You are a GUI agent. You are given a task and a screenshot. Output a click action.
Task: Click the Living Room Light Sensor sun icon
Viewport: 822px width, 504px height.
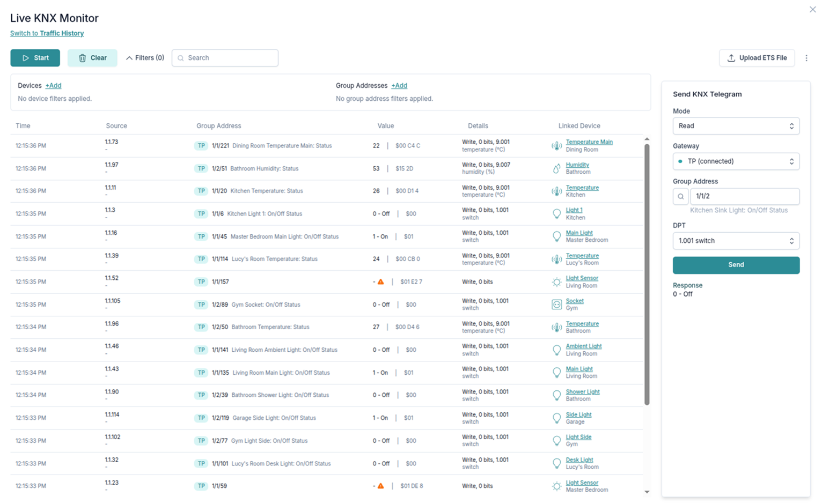pyautogui.click(x=556, y=282)
